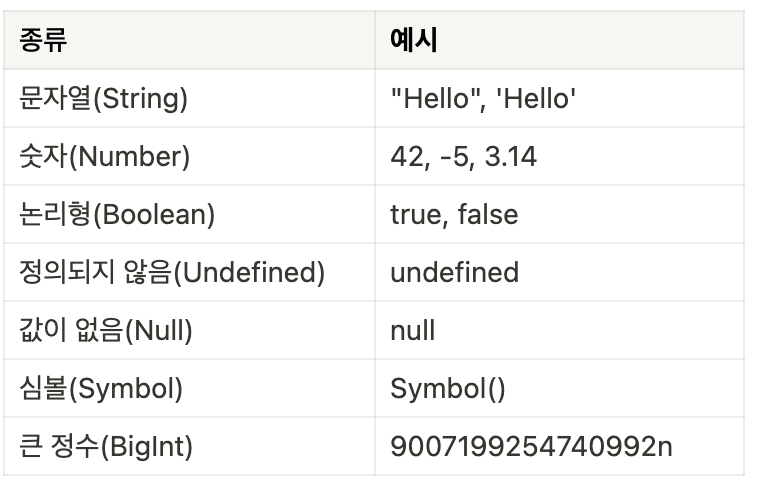This screenshot has height=502, width=760.
Task: Click the null example cell
Action: pyautogui.click(x=412, y=330)
